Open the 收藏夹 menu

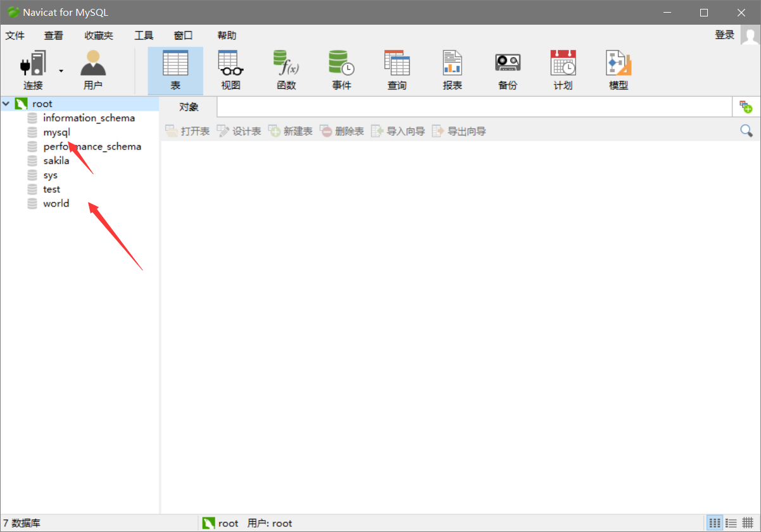tap(99, 35)
